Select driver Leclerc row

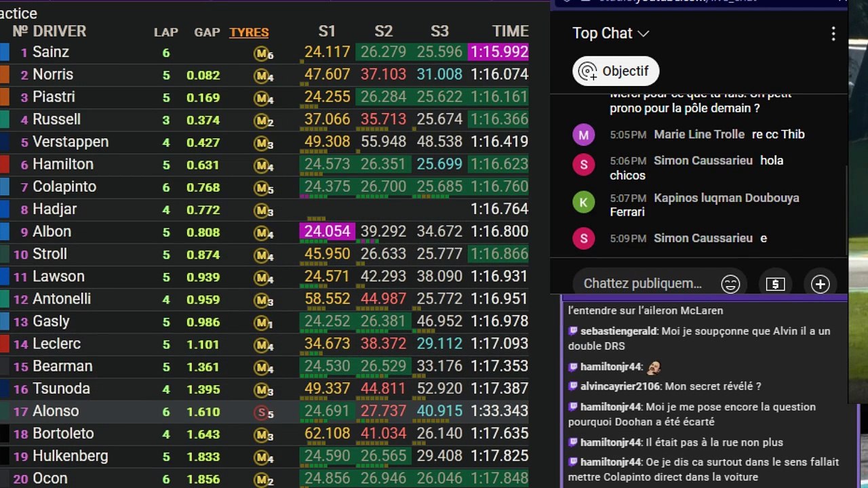pos(264,344)
